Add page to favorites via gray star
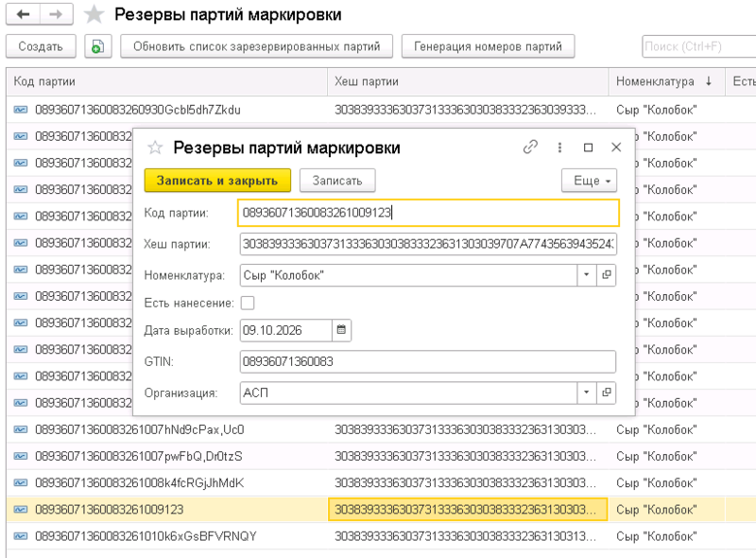 coord(94,14)
